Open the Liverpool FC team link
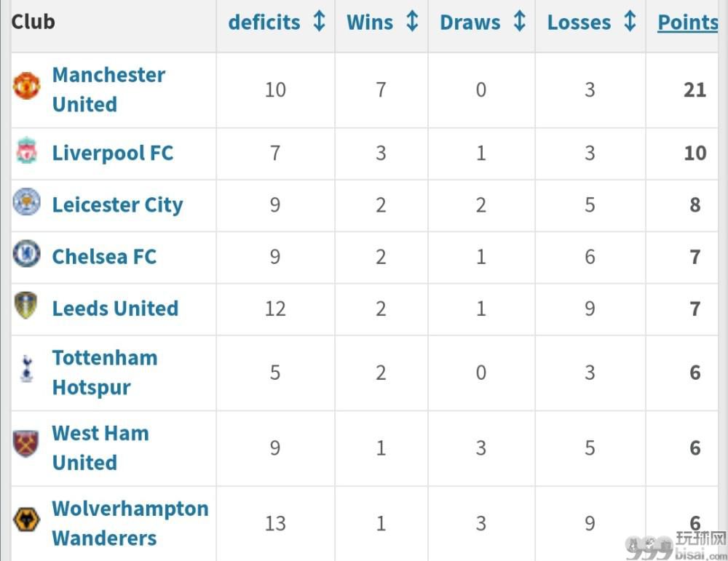728x561 pixels. (x=113, y=153)
